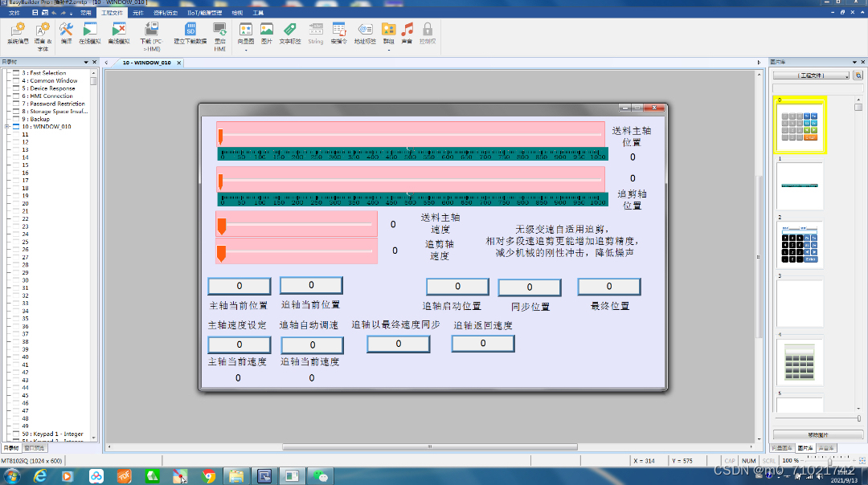868x485 pixels.
Task: Open Google Chrome from the taskbar
Action: coord(209,475)
